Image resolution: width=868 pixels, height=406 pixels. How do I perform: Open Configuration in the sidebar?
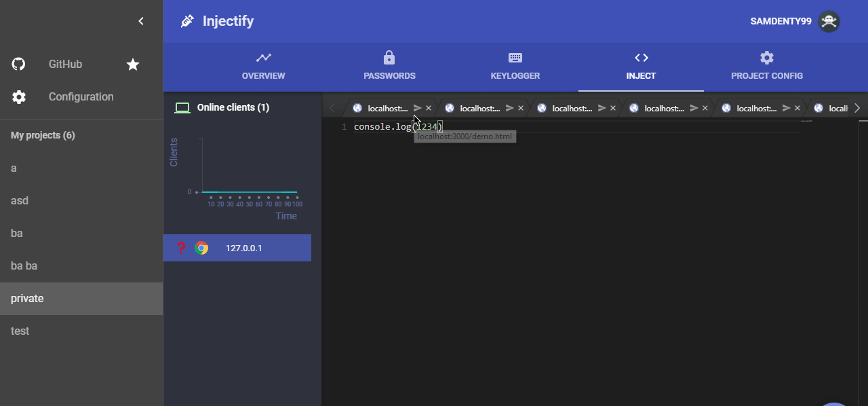pos(81,97)
